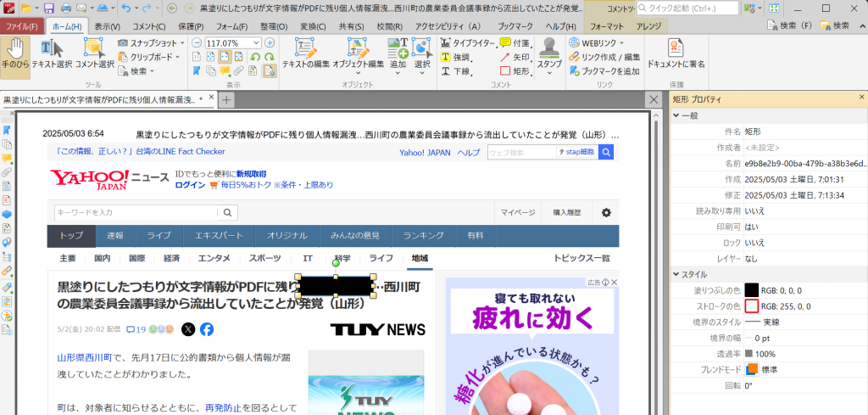The image size is (868, 415).
Task: Switch to the フォーマット tab
Action: [x=606, y=26]
